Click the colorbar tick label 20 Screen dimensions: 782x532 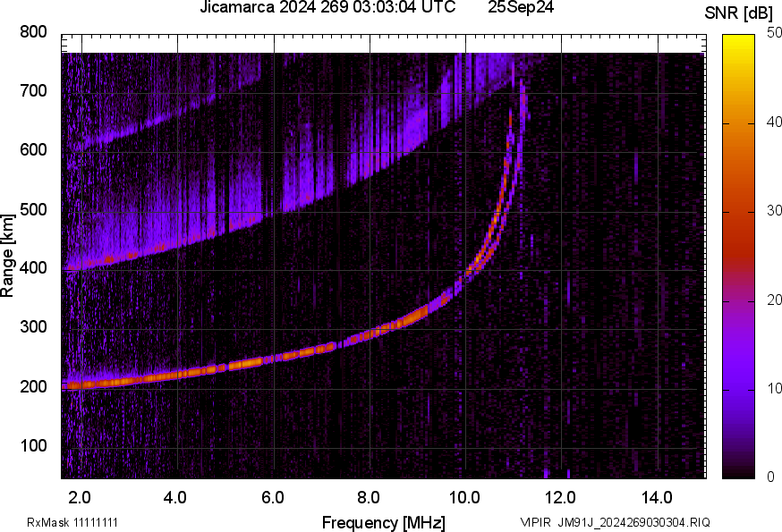(x=774, y=300)
